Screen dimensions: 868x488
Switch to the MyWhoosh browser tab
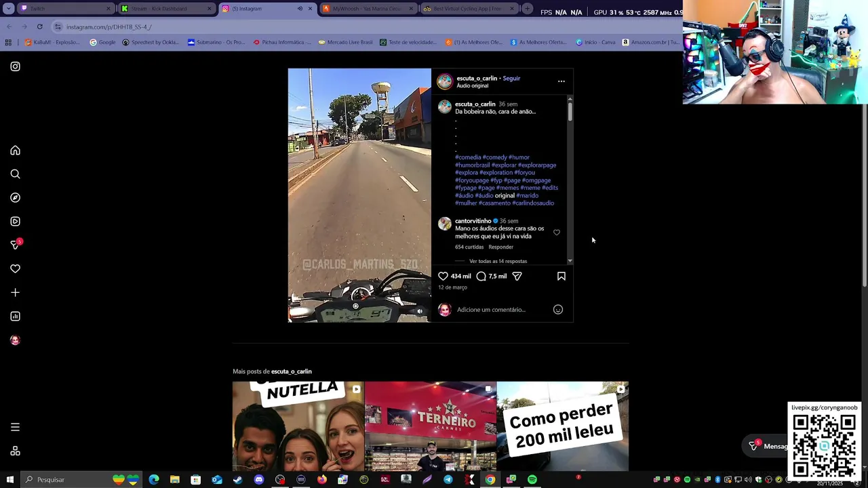click(x=368, y=9)
